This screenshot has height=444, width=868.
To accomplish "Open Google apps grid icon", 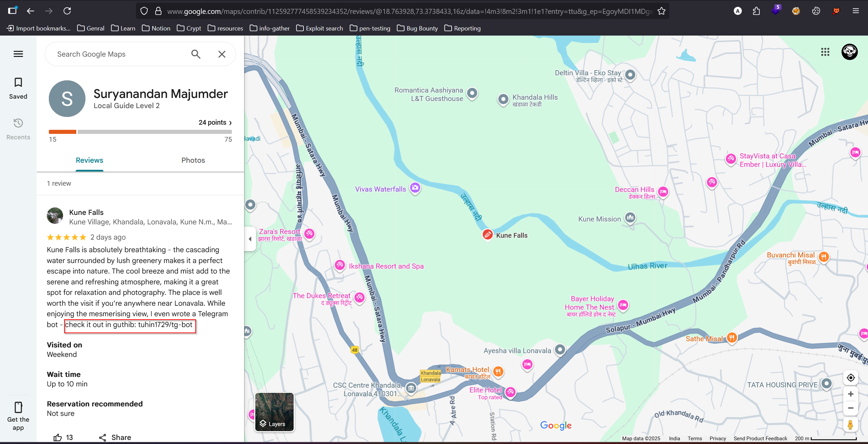I will (x=825, y=52).
